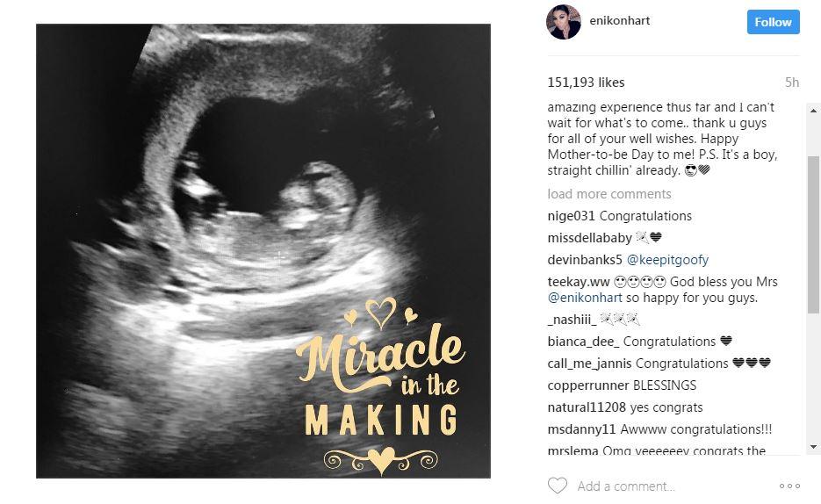
Task: Expand load more comments
Action: pyautogui.click(x=609, y=194)
